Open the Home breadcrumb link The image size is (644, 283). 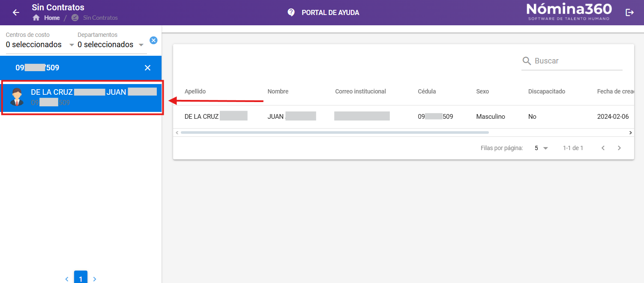[x=52, y=18]
